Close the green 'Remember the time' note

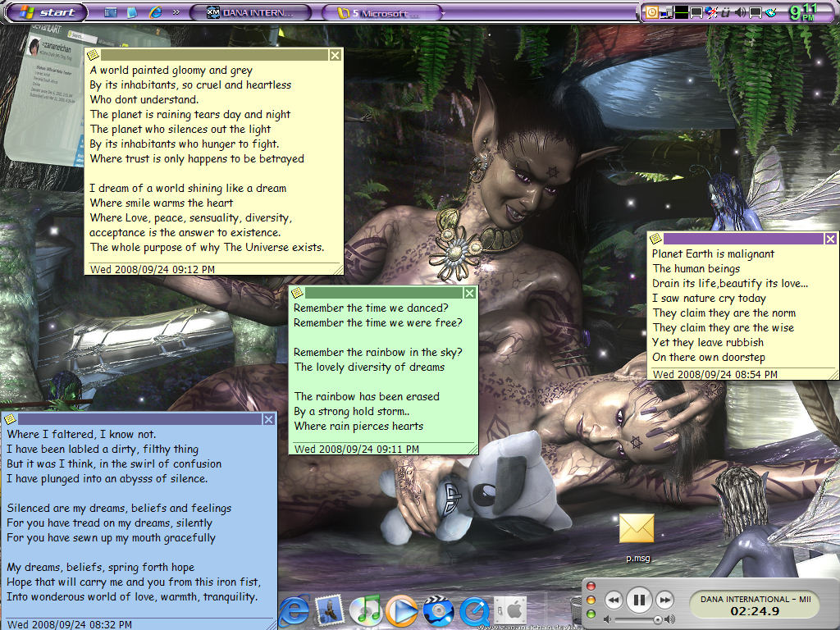[x=469, y=293]
